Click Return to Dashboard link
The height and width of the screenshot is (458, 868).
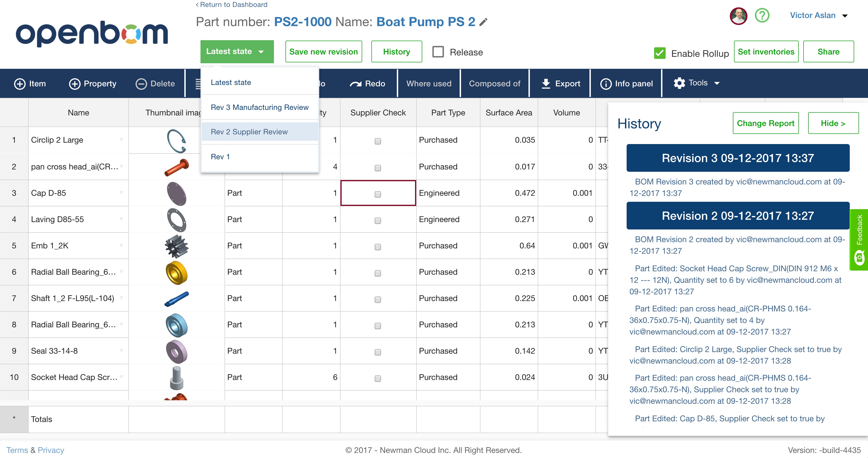coord(231,5)
